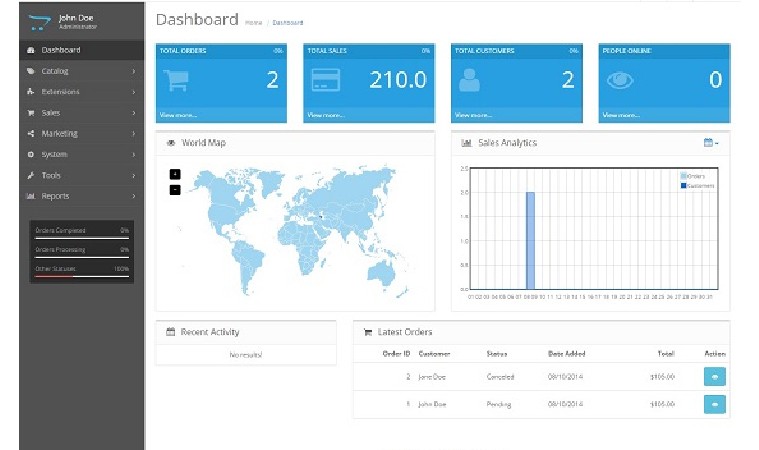Click View more under Total Sales

click(326, 115)
